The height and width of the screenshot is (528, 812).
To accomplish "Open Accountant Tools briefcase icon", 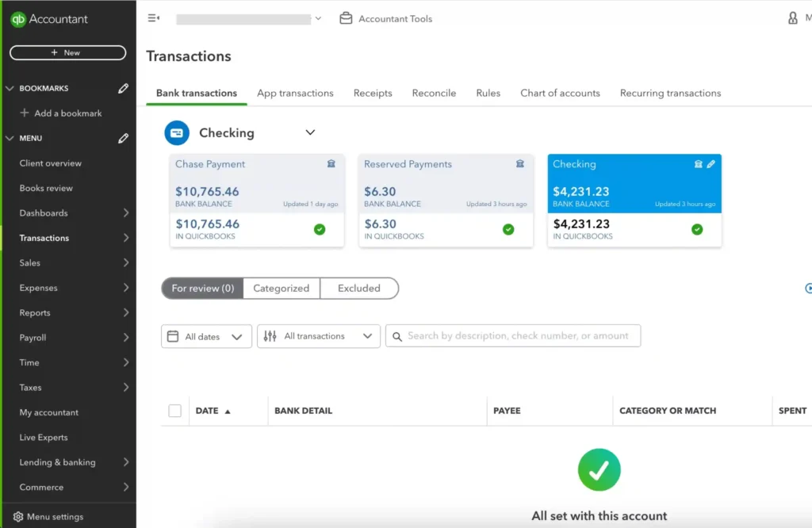I will pos(346,19).
